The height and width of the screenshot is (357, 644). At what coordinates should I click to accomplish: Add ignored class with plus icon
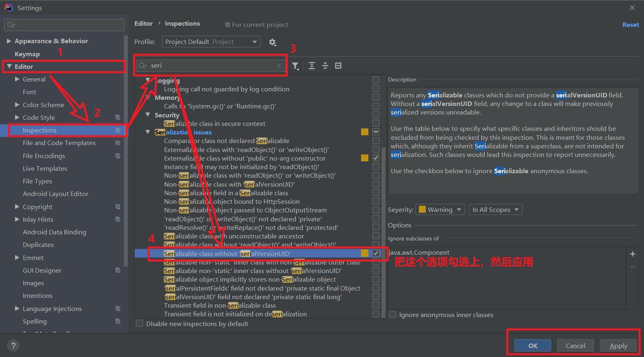pyautogui.click(x=633, y=254)
